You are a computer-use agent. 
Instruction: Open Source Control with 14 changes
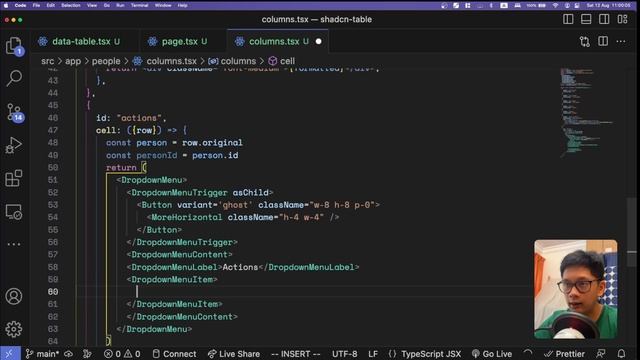(x=14, y=112)
